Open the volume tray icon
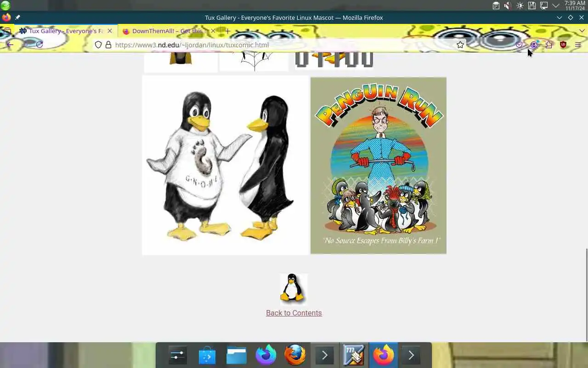The image size is (588, 368). tap(508, 6)
